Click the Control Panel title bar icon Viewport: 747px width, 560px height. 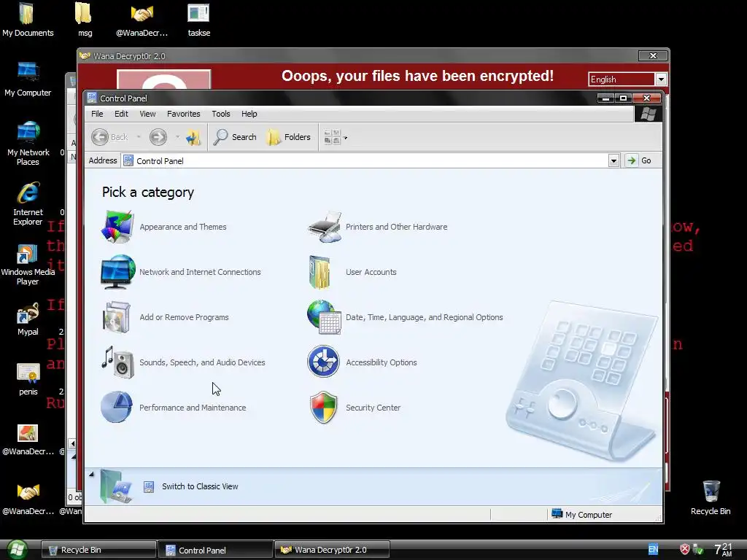[92, 98]
